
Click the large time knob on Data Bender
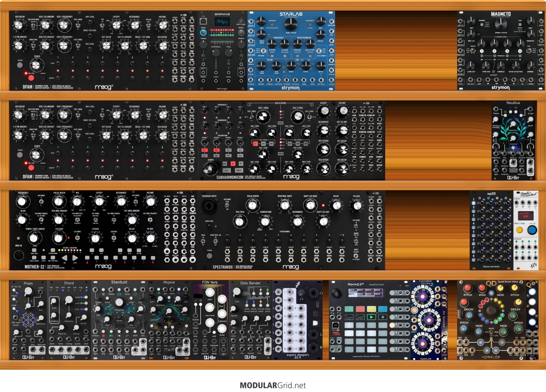[237, 292]
